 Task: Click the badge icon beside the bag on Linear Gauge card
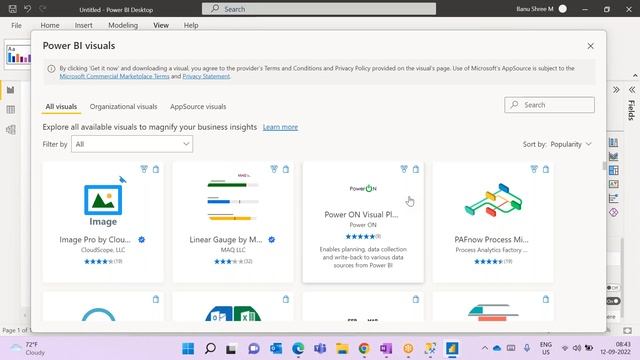click(274, 169)
